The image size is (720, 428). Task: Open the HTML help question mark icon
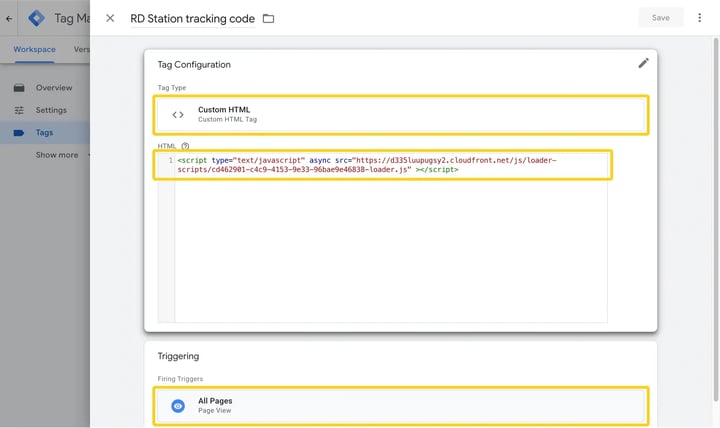tap(185, 146)
